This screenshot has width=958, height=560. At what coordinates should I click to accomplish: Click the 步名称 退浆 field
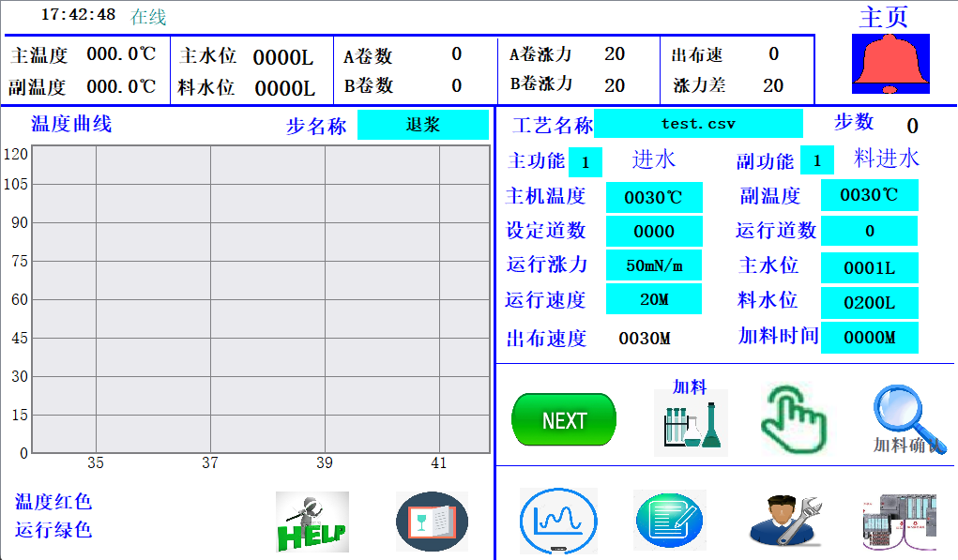422,125
